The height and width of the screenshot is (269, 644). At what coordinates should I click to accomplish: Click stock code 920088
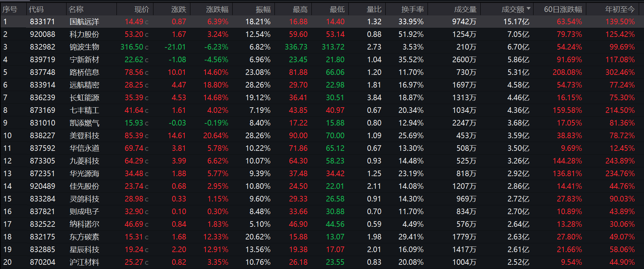tap(43, 34)
